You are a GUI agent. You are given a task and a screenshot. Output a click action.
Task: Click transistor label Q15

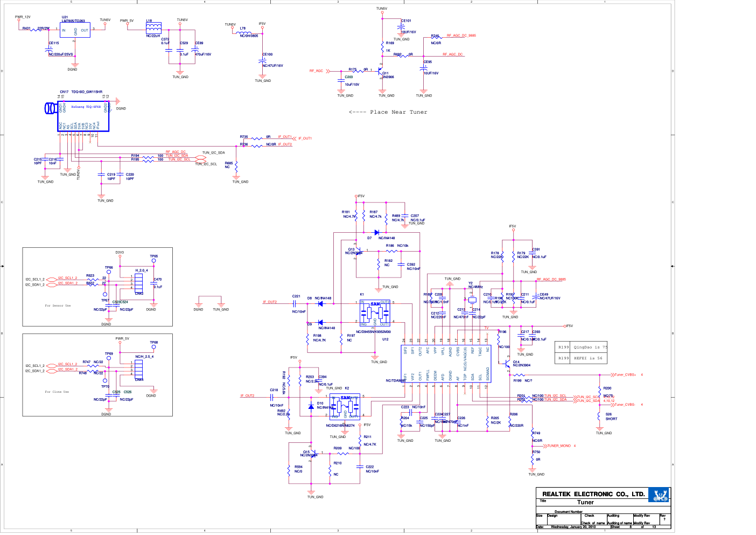pos(306,452)
